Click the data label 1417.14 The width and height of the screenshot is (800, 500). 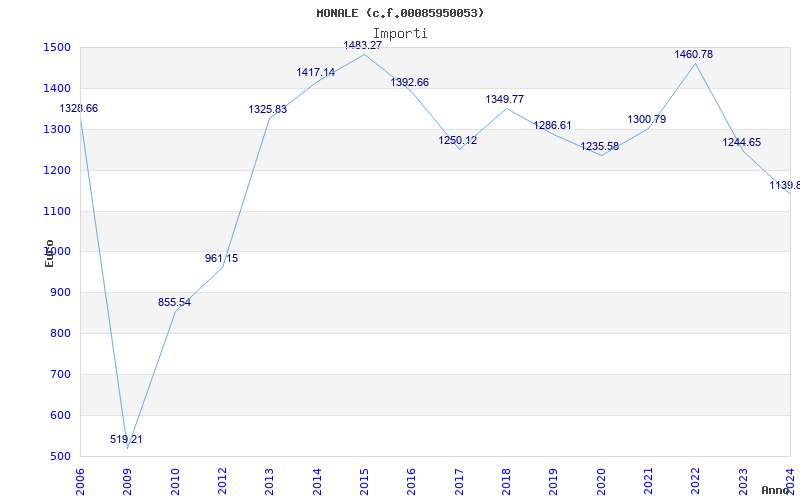point(316,72)
